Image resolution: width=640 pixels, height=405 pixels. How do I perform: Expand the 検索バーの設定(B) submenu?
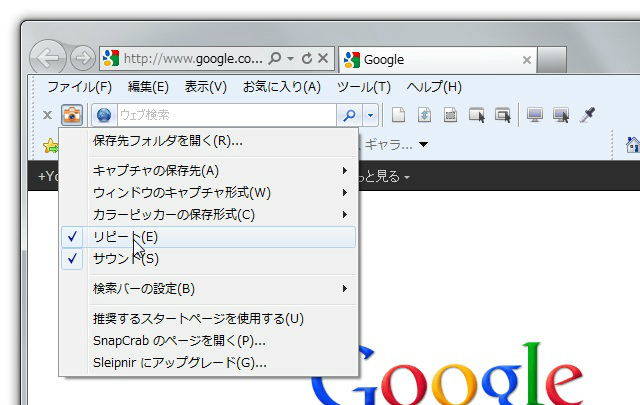209,289
